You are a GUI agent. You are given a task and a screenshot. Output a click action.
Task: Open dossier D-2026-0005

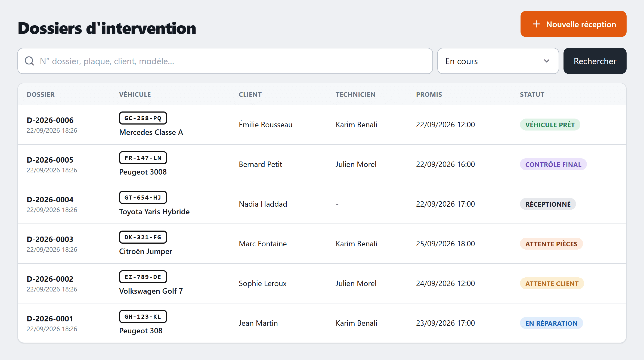[50, 160]
